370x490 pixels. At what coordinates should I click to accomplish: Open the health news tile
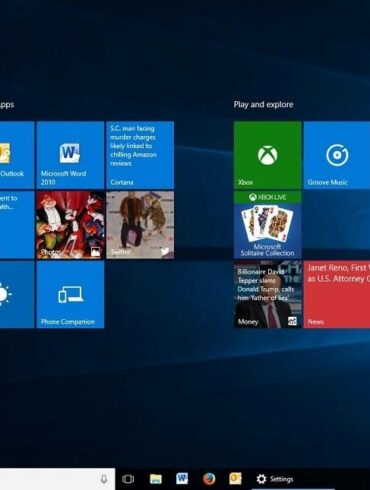tap(17, 225)
